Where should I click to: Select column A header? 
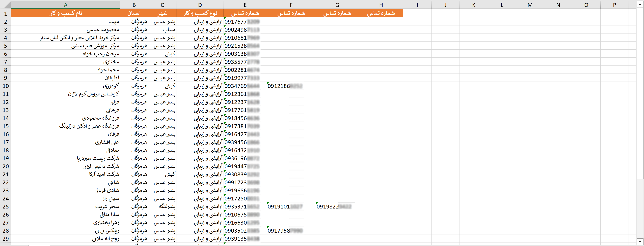point(66,5)
